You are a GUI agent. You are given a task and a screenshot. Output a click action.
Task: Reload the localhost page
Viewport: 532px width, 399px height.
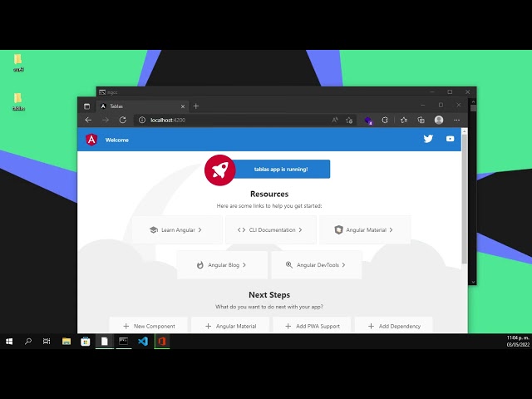pyautogui.click(x=123, y=120)
